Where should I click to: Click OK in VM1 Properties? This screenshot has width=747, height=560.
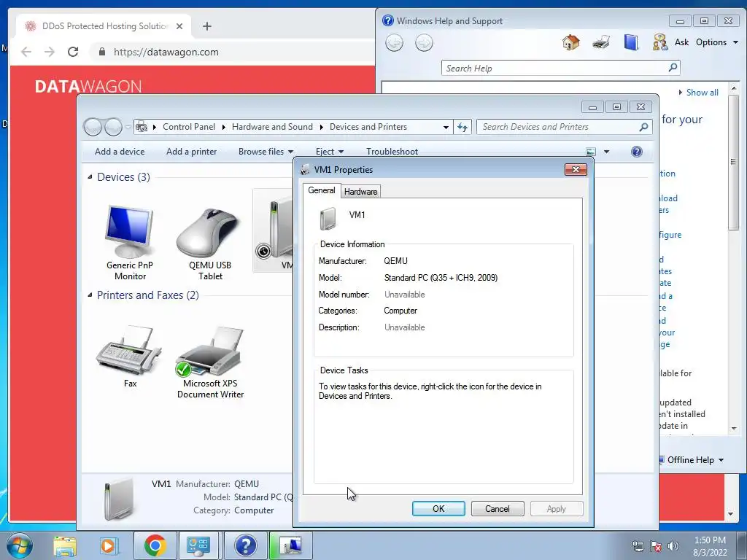click(x=438, y=508)
